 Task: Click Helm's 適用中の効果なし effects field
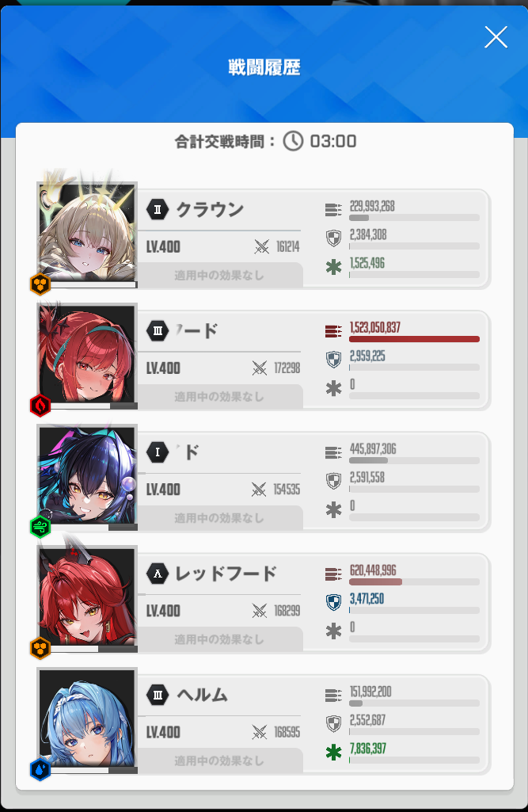[x=219, y=761]
